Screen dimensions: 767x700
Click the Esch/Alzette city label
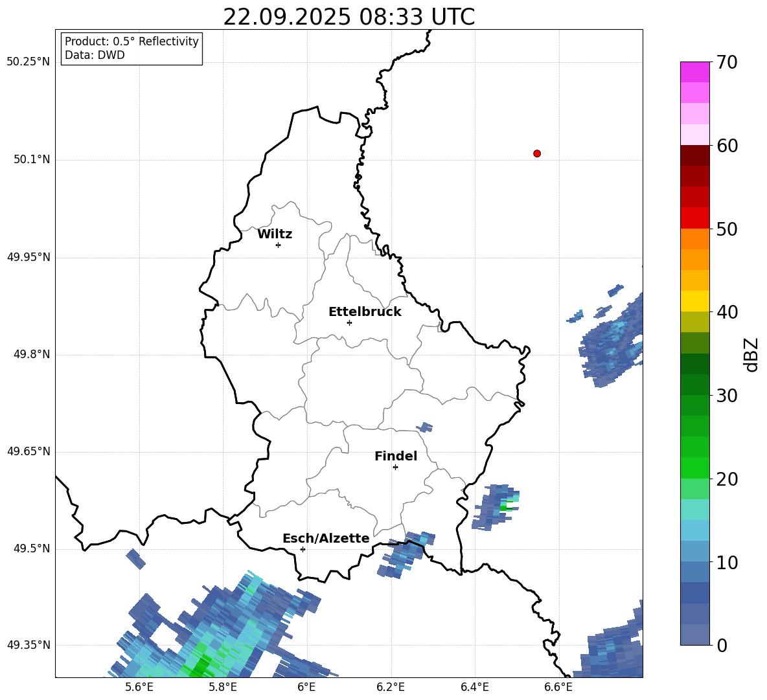click(326, 539)
